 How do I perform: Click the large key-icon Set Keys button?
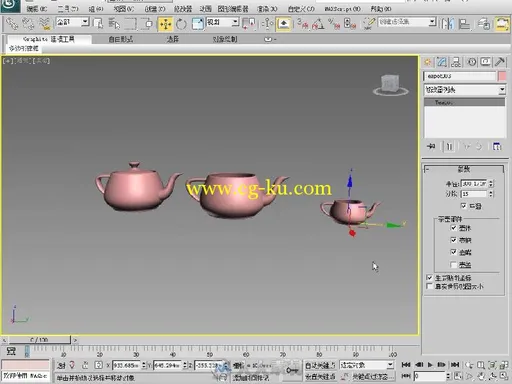(x=292, y=370)
